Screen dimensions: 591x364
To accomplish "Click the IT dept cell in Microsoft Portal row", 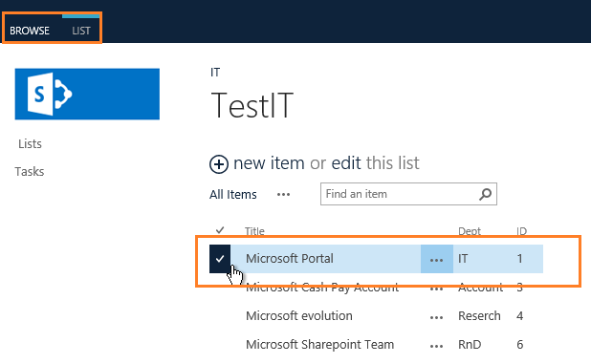I will [x=463, y=259].
